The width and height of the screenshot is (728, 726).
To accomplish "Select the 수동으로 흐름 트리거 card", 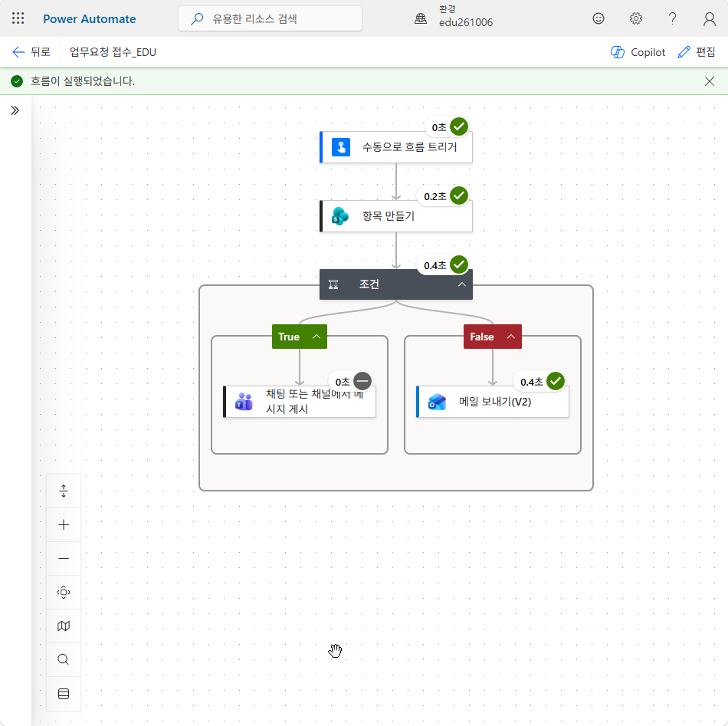I will click(x=396, y=147).
